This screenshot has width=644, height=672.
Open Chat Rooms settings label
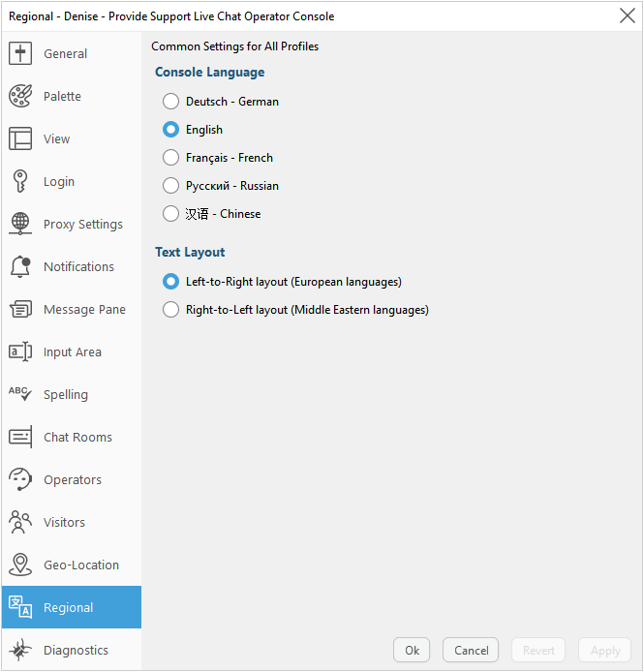coord(77,437)
